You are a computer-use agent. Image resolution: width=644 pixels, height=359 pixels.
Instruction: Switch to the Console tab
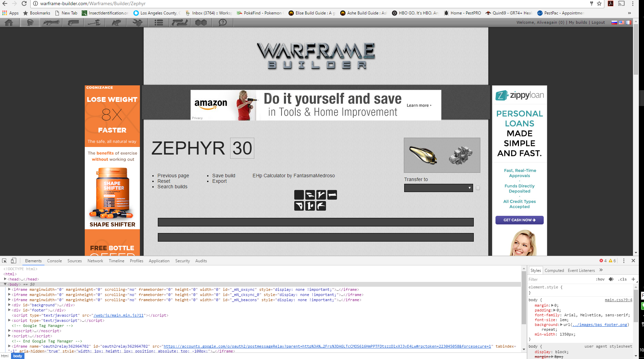(x=54, y=261)
